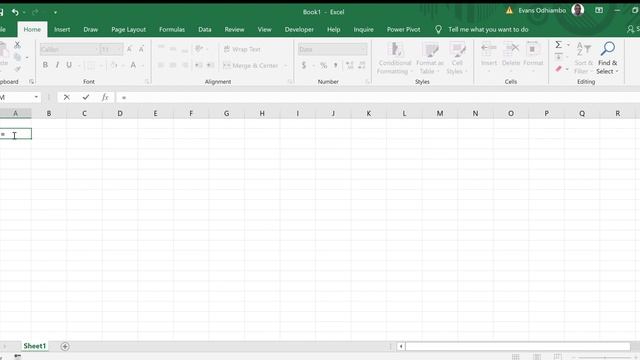Click the Cut scissors icon
Viewport: 640px width, 360px height.
(x=17, y=44)
